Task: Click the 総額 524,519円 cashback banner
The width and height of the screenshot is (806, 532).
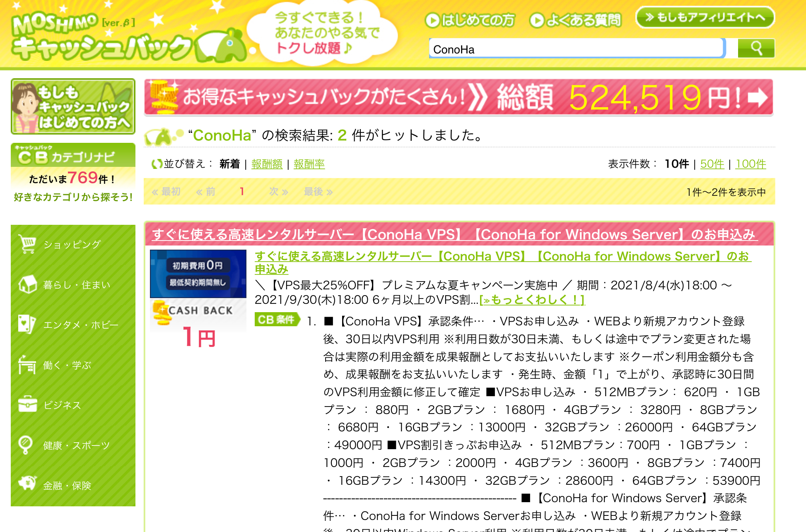Action: [x=459, y=97]
